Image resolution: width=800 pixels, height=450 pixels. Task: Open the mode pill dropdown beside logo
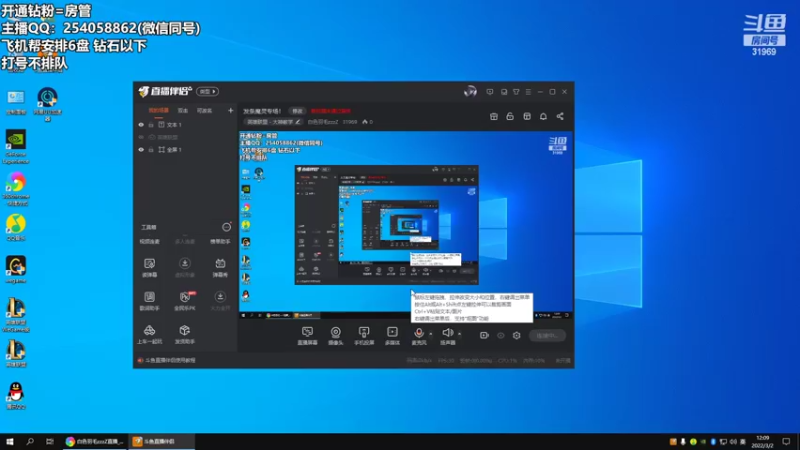tap(207, 91)
